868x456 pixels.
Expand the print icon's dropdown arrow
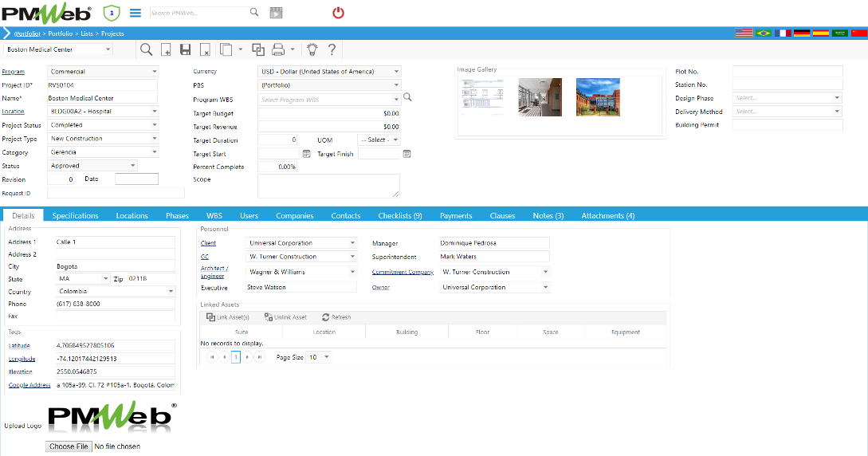[293, 49]
